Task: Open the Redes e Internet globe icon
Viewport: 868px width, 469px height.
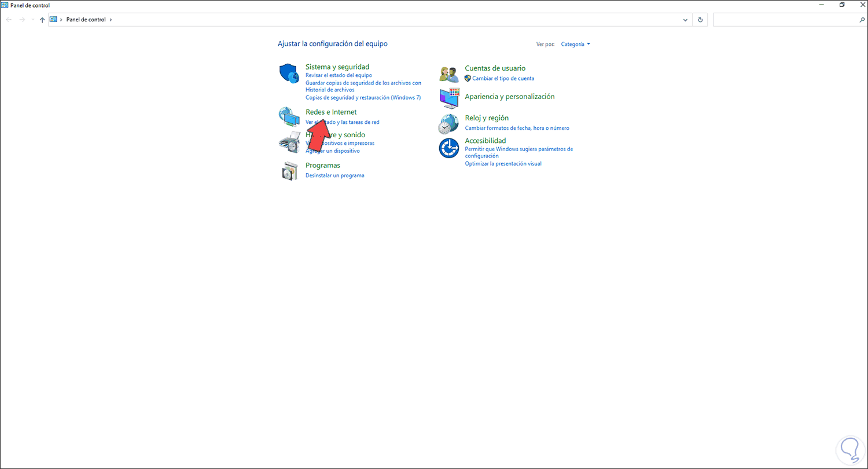Action: (x=289, y=117)
